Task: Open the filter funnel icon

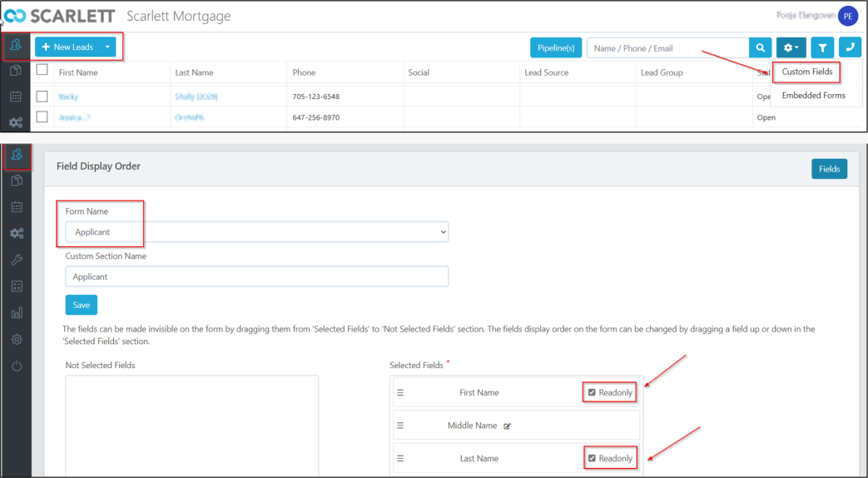Action: 821,48
